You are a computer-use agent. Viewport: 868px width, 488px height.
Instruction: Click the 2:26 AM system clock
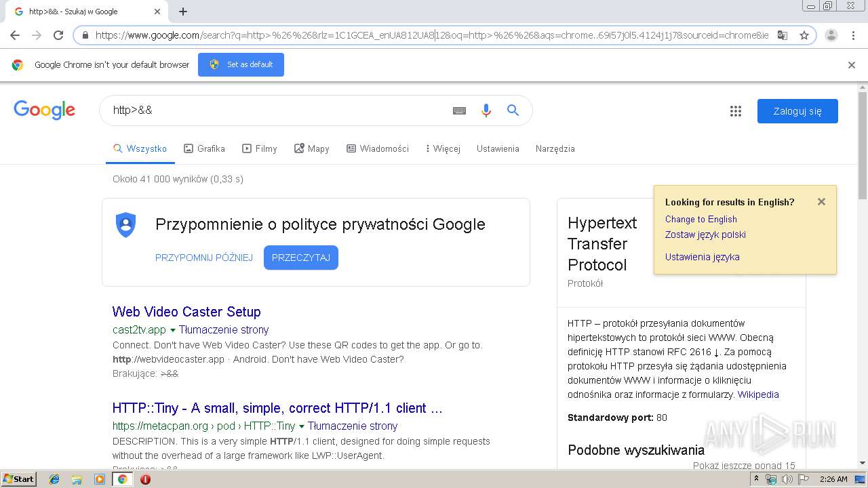pos(833,479)
